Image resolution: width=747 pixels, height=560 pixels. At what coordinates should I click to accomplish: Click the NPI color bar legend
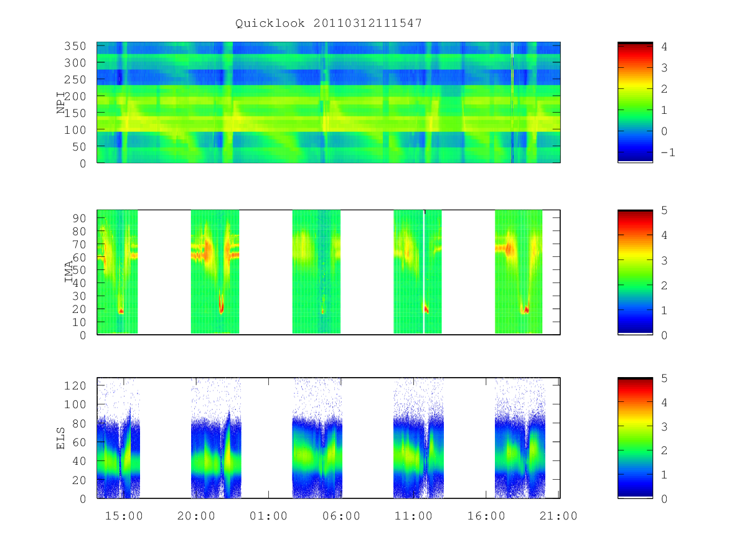635,103
